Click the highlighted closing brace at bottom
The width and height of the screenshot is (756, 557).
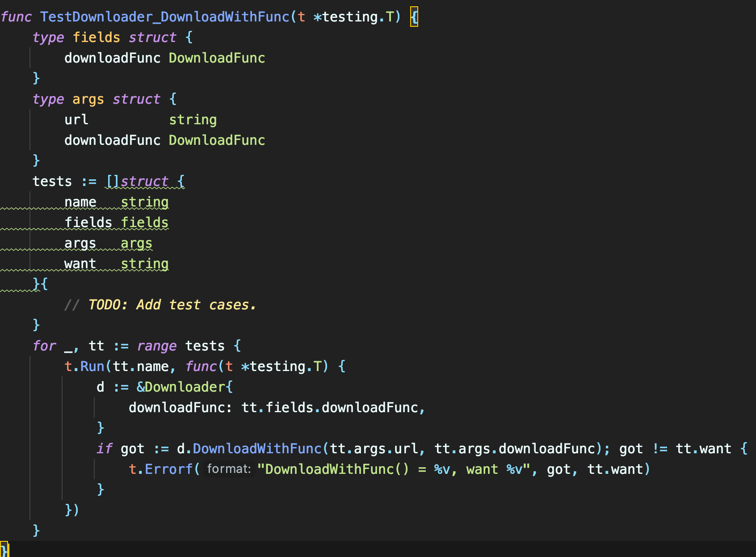coord(4,550)
